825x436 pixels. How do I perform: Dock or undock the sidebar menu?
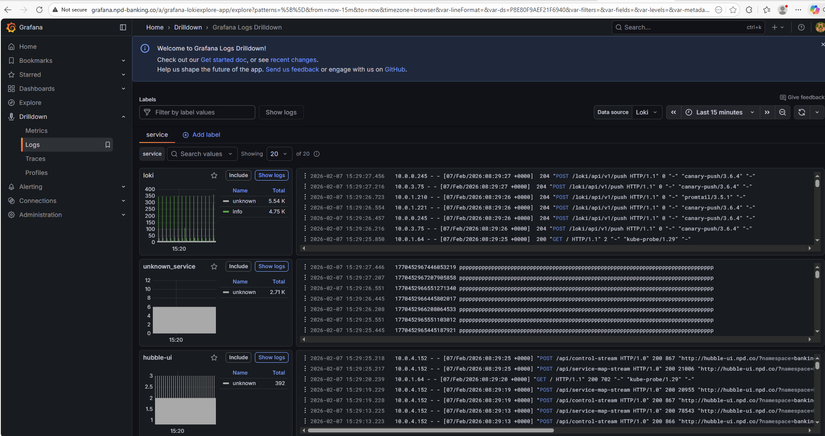click(x=123, y=27)
